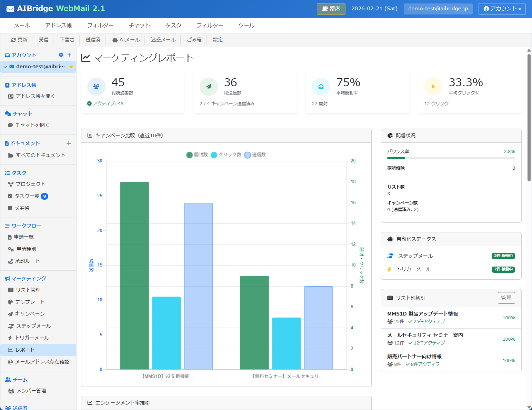Click the 管理 button in リスト別統計
The image size is (532, 410).
[x=506, y=298]
